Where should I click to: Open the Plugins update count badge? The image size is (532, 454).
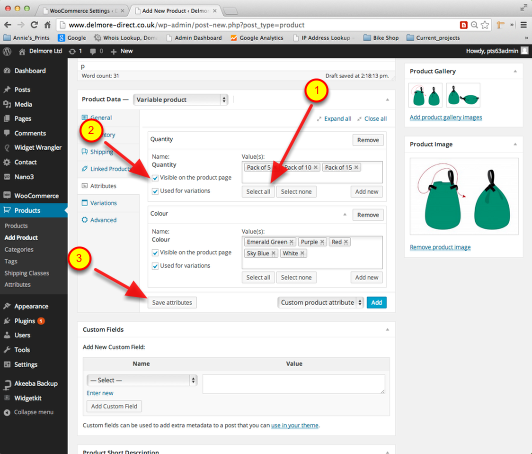tap(41, 321)
